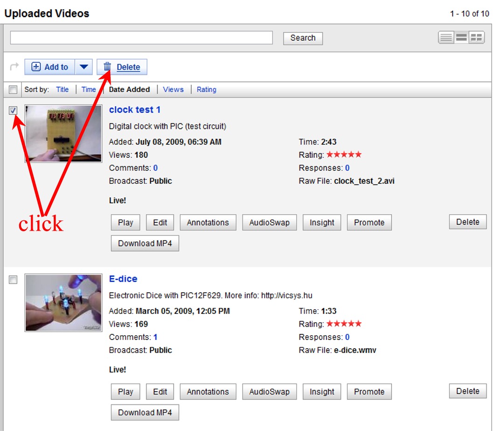Promote the E-dice video
Image resolution: width=504 pixels, height=431 pixels.
coord(369,392)
